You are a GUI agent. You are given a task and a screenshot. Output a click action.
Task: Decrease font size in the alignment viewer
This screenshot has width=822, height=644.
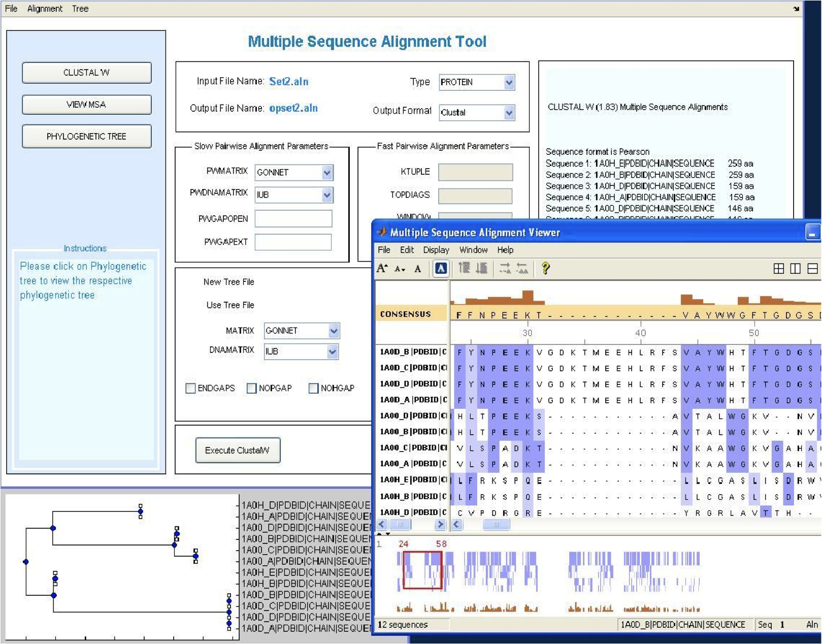pos(400,269)
